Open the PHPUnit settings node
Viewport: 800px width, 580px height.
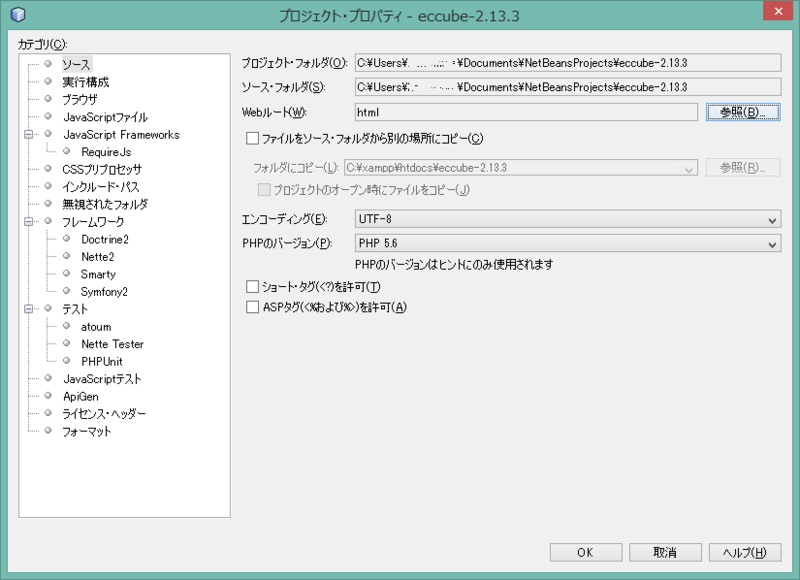[x=102, y=361]
